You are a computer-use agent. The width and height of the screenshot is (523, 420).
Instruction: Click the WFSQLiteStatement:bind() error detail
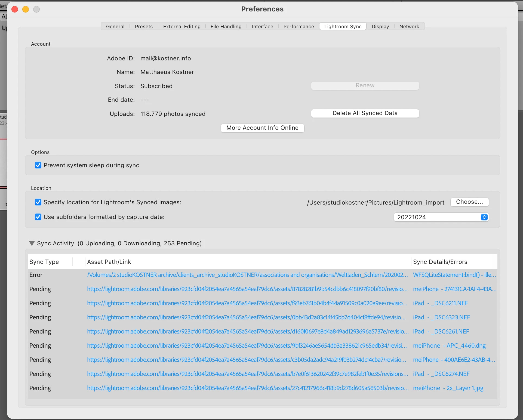pos(454,275)
